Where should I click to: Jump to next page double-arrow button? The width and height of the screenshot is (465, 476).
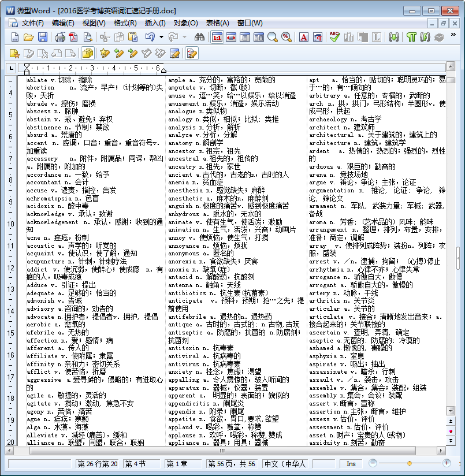pos(451,441)
